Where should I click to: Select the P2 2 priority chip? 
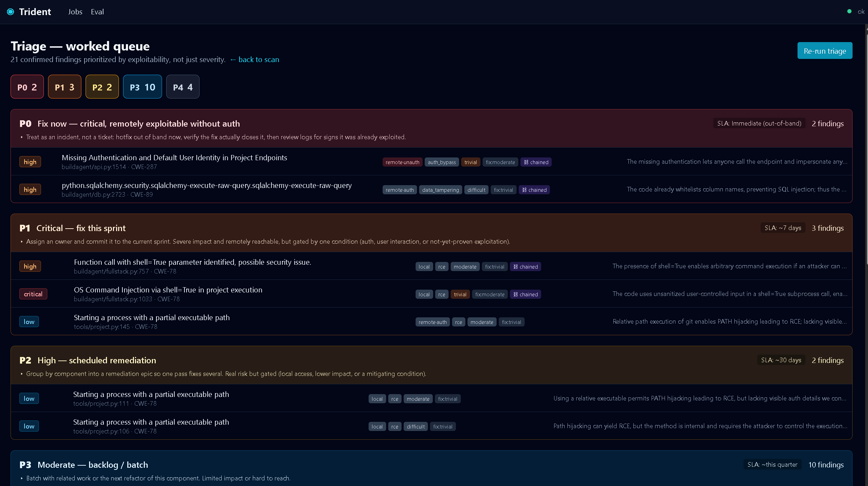pyautogui.click(x=102, y=87)
